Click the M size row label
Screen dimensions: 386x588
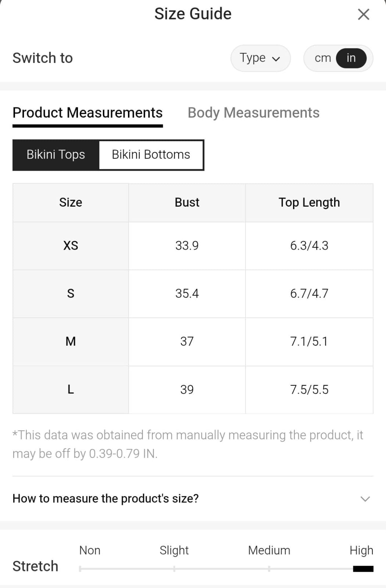pos(71,342)
